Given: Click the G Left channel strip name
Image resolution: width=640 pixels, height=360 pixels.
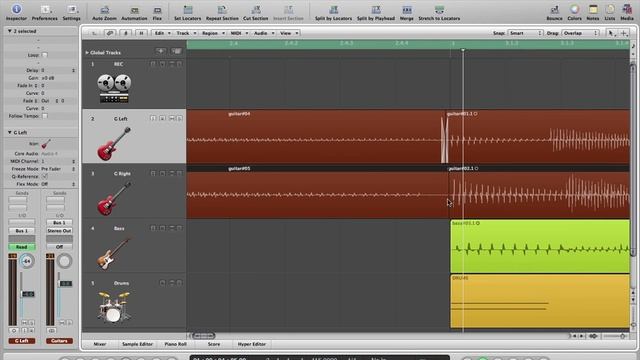Looking at the screenshot, I should click(22, 341).
